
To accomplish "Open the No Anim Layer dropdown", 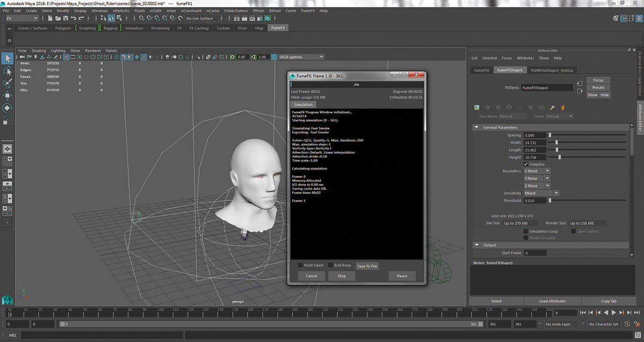I will (x=562, y=324).
